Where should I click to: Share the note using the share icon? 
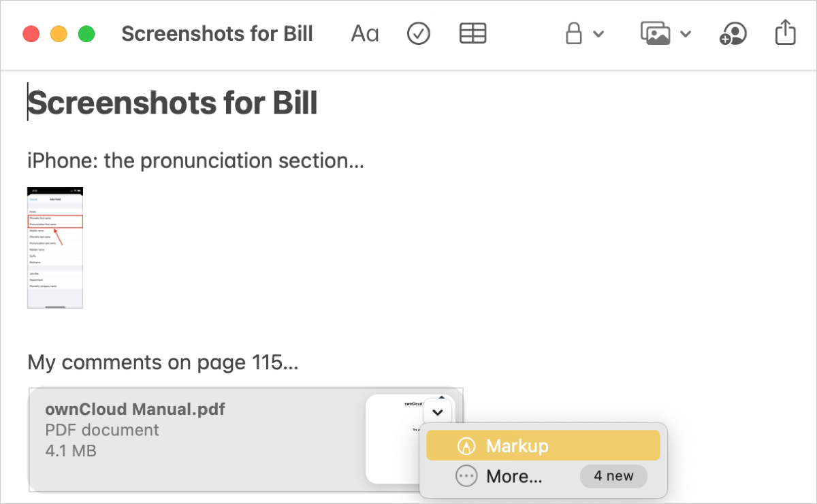point(785,33)
